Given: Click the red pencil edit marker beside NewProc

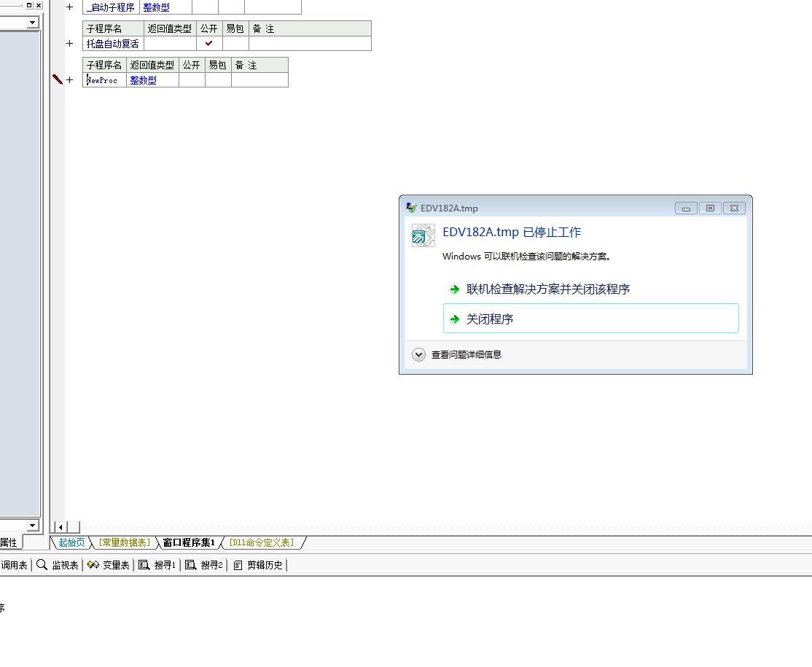Looking at the screenshot, I should (58, 79).
